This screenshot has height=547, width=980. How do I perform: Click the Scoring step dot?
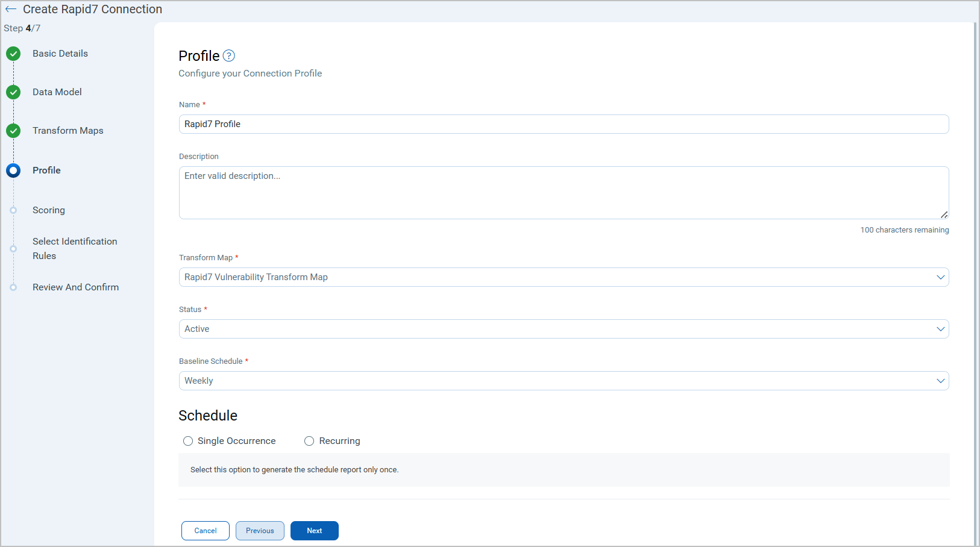tap(13, 210)
